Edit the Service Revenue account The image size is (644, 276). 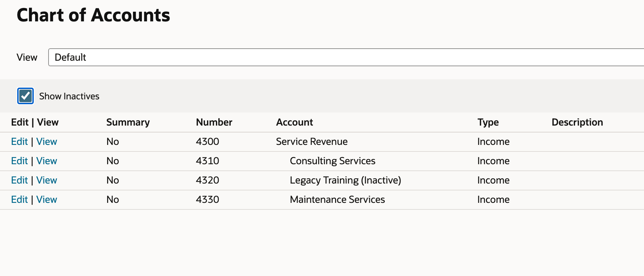click(19, 141)
